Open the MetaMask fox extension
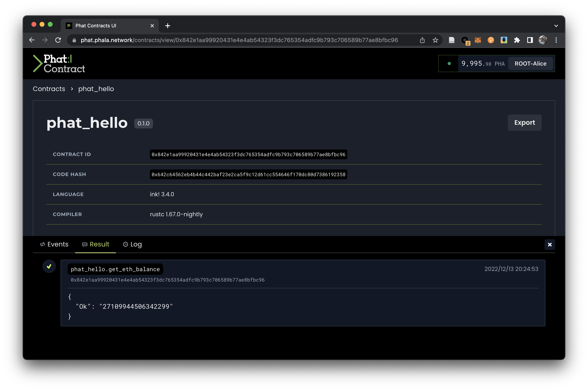 [478, 40]
